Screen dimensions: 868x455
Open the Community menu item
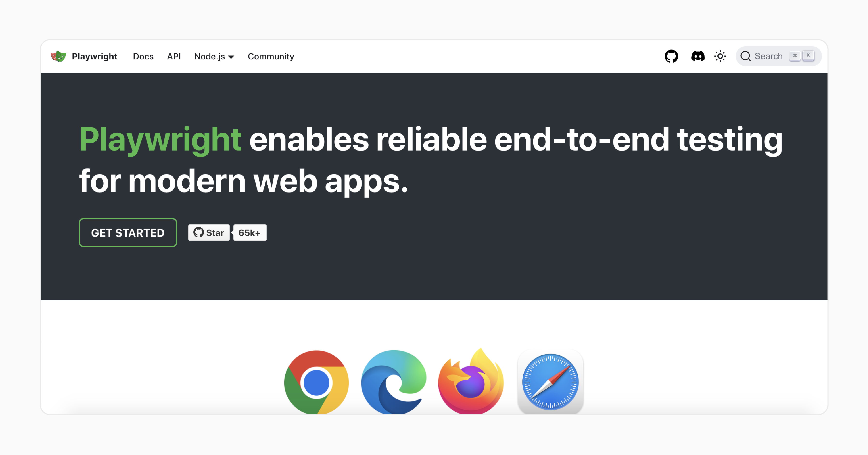click(x=270, y=56)
